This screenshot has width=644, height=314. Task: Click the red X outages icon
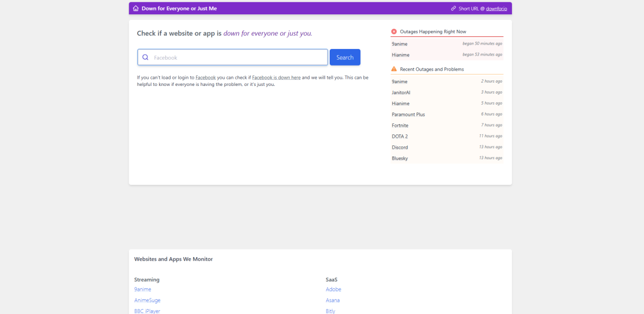[x=394, y=31]
